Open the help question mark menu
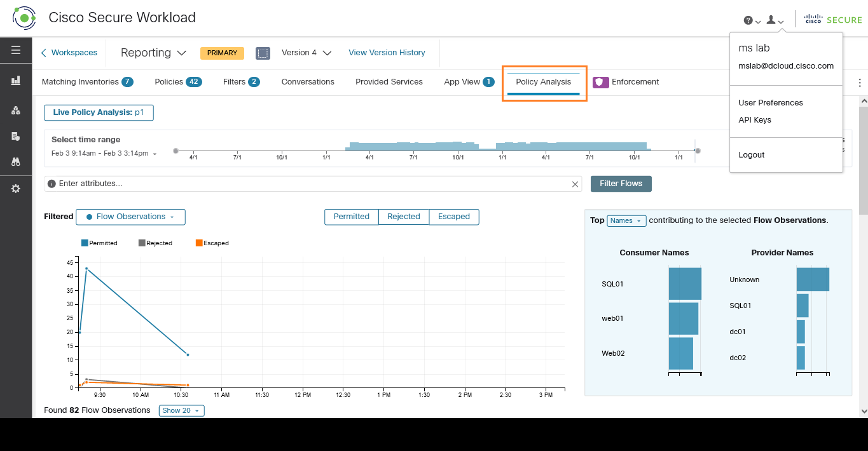 752,20
